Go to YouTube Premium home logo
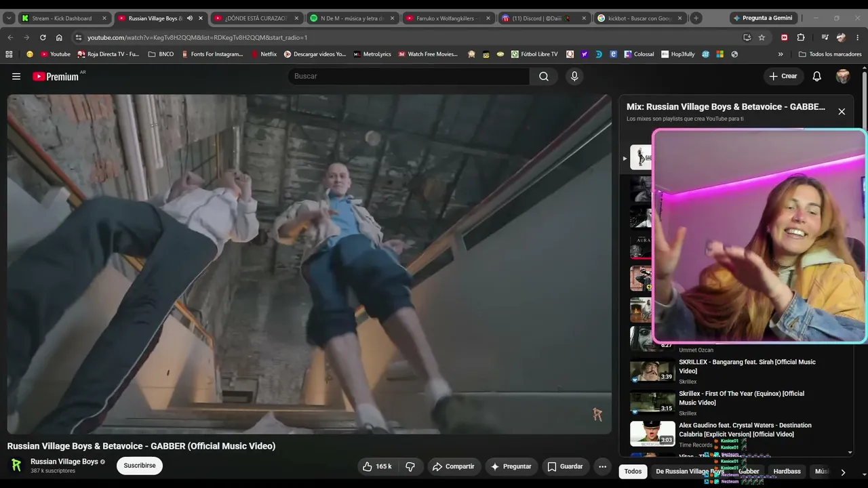Image resolution: width=868 pixels, height=488 pixels. click(56, 77)
